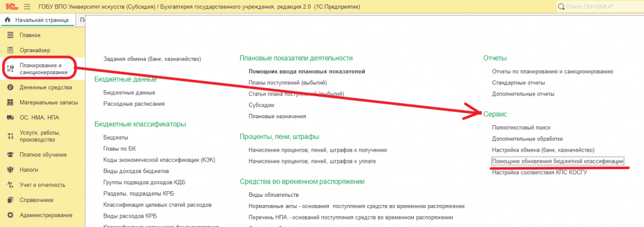This screenshot has width=644, height=227.
Task: Open Начисление процентов, пеней, штрафов к уплате
Action: [x=312, y=162]
